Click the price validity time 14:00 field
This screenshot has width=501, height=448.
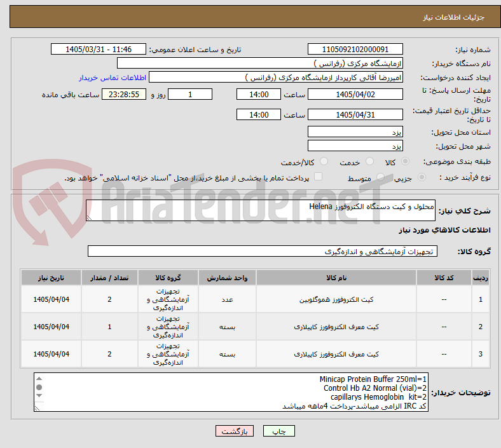point(259,114)
